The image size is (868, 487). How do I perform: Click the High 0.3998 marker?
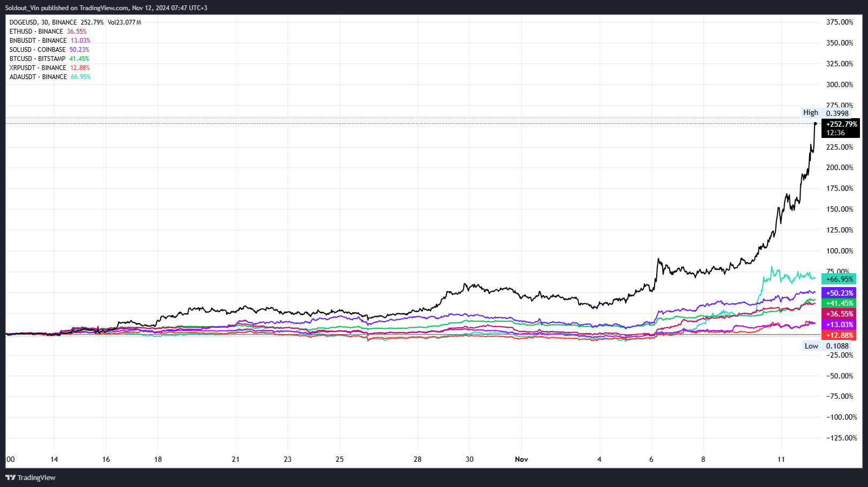pyautogui.click(x=826, y=113)
